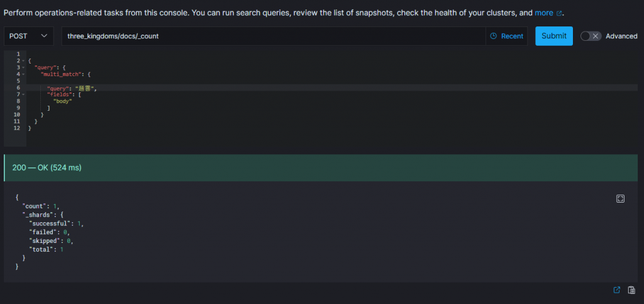Collapse the "query" block on line 3

click(23, 67)
